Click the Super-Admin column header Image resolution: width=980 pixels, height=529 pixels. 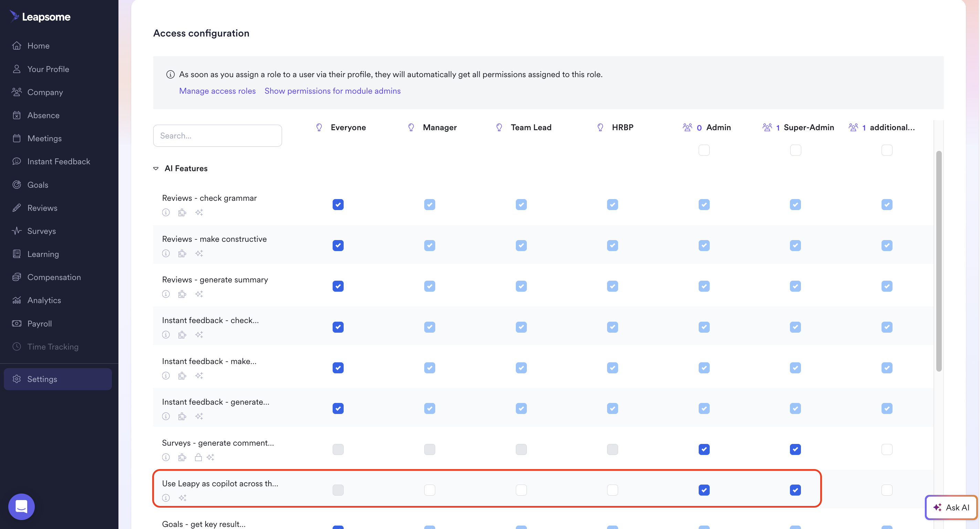pos(809,127)
